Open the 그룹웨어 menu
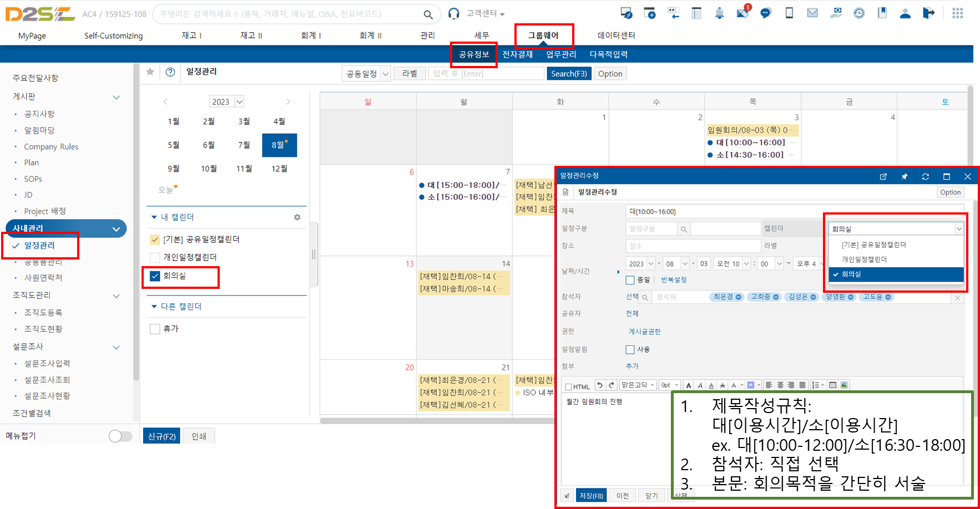 543,35
